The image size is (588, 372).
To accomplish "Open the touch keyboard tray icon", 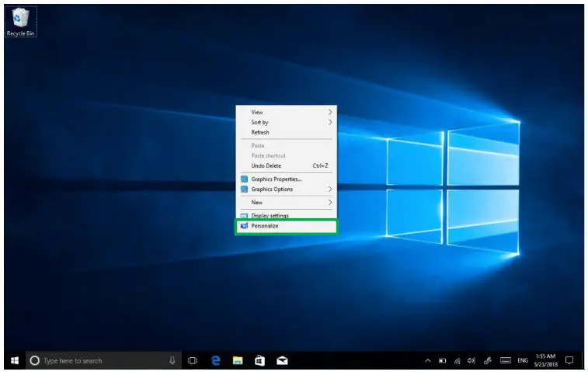I will pyautogui.click(x=506, y=361).
